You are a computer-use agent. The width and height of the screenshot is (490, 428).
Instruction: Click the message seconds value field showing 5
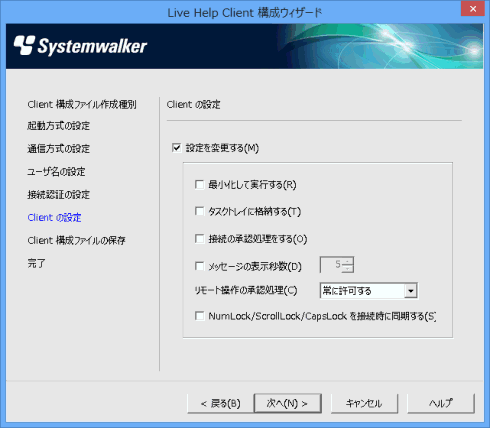332,265
